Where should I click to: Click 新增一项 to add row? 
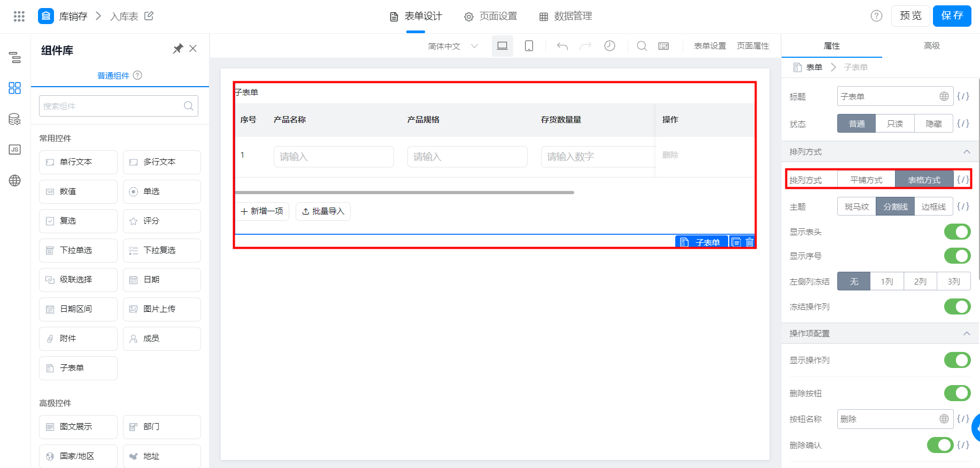262,211
